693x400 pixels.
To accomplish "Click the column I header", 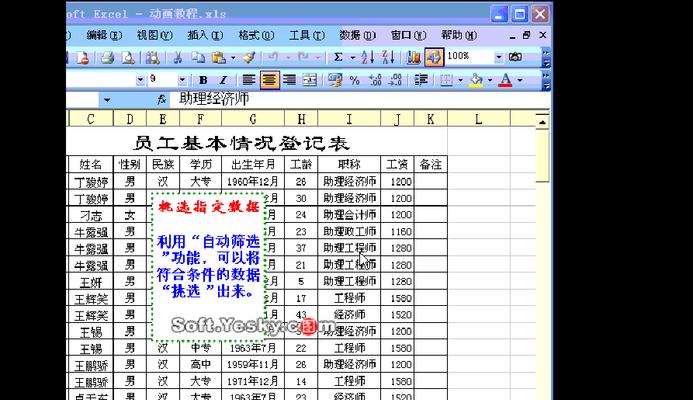I will [x=349, y=120].
